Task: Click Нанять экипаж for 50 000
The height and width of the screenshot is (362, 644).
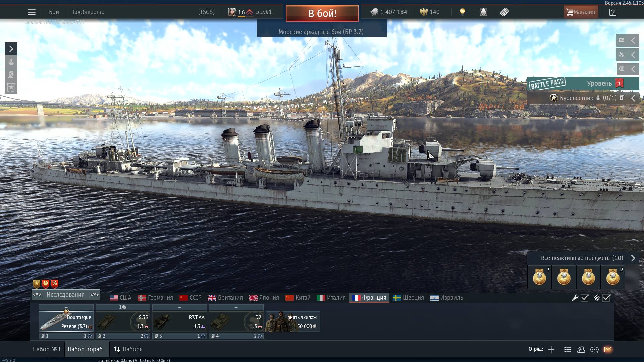Action: point(293,321)
